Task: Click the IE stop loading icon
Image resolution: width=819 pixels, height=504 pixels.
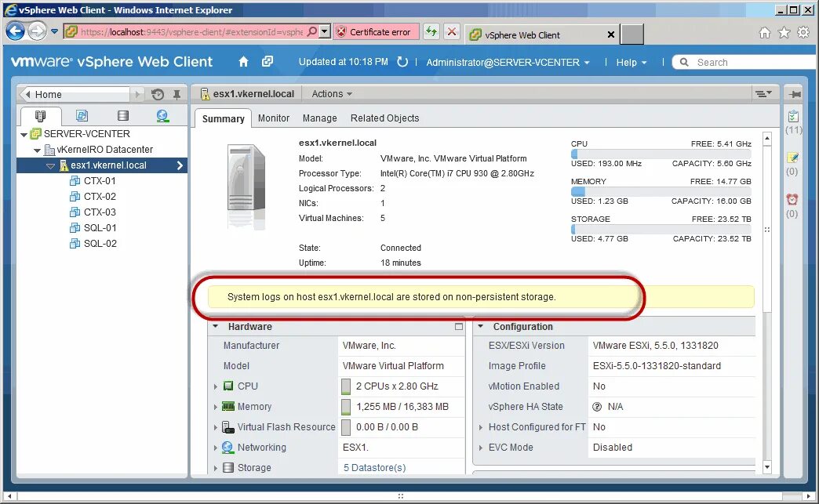Action: click(452, 32)
